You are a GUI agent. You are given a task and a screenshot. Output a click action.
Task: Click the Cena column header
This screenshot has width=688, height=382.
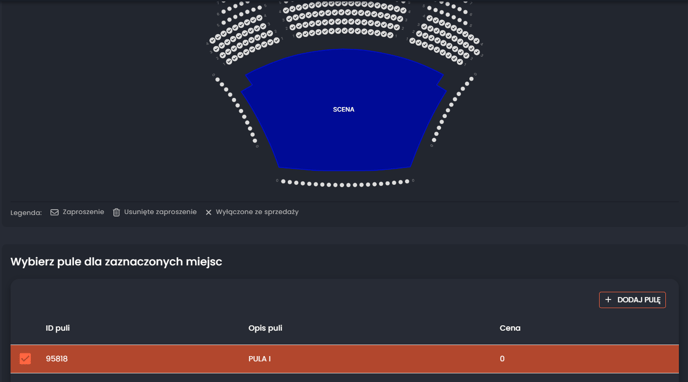[x=510, y=328]
